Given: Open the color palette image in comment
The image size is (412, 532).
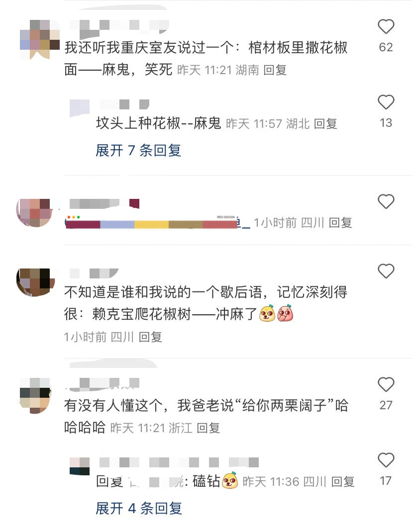Looking at the screenshot, I should point(151,222).
